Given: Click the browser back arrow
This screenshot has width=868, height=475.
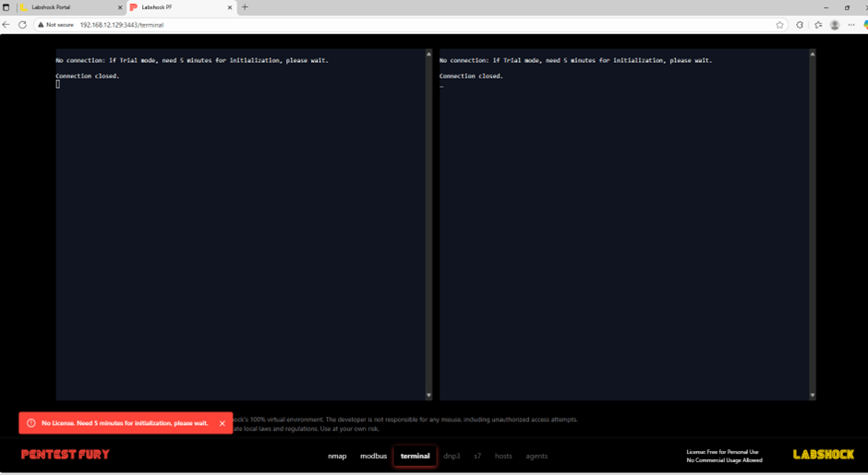Looking at the screenshot, I should 7,25.
